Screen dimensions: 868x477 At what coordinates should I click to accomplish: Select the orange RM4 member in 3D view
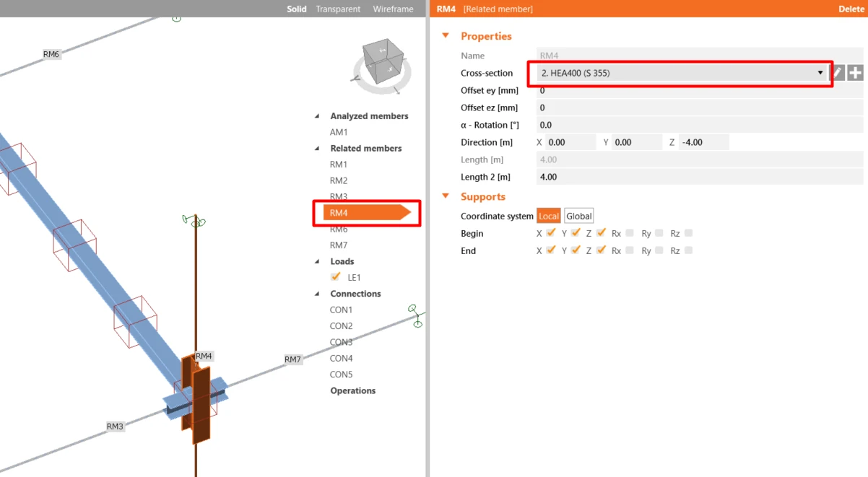[196, 397]
